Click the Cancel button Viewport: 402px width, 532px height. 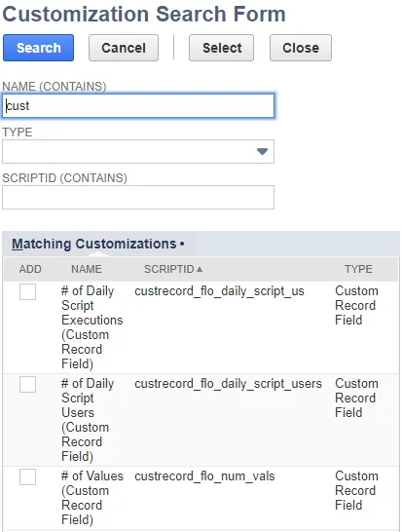point(124,48)
